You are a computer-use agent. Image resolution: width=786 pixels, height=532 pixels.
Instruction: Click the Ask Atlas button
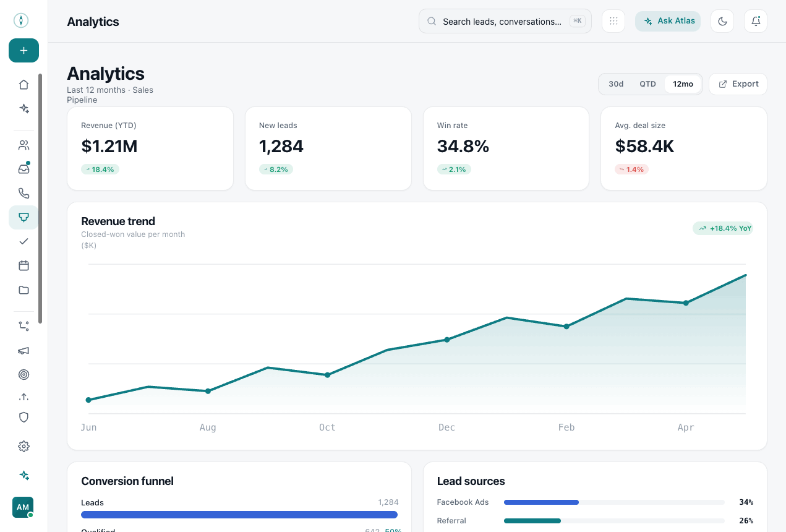668,21
